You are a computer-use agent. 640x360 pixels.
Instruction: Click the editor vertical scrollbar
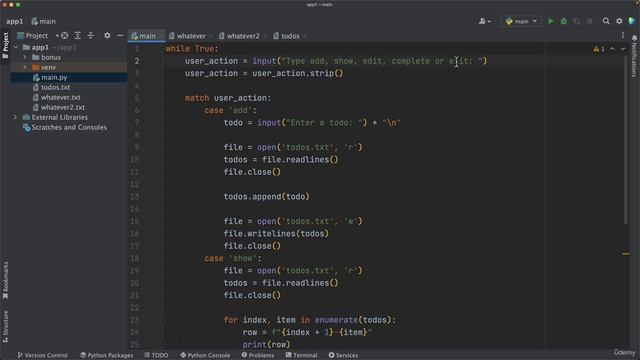tap(626, 139)
